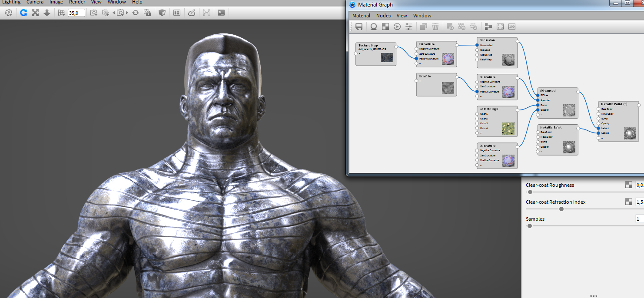Viewport: 644px width, 298px height.
Task: Click the preview ball icon in Material Graph
Action: 373,26
